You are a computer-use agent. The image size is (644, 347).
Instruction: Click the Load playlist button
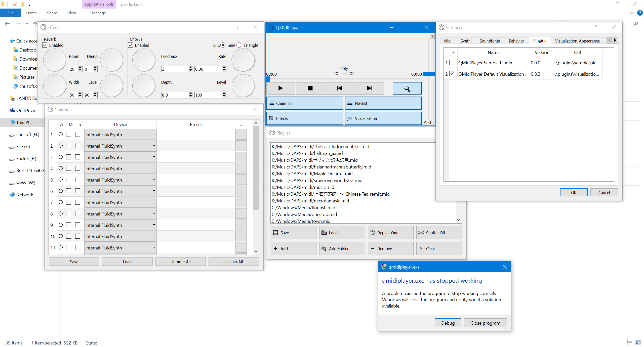[342, 233]
